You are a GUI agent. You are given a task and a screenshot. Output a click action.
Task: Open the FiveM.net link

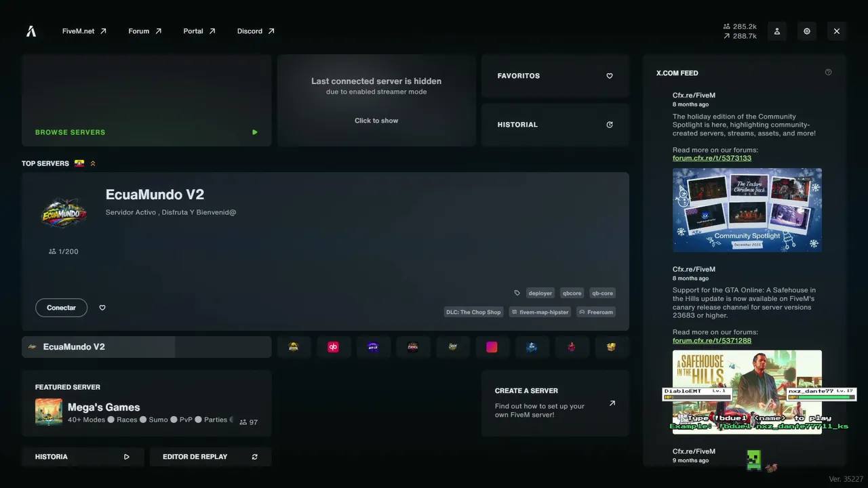point(85,31)
